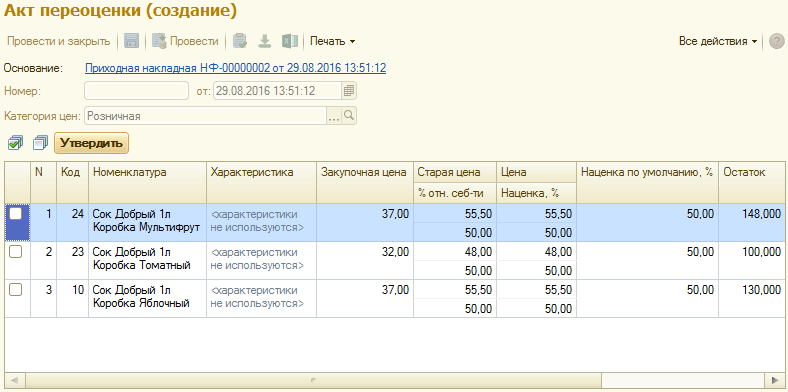Click the check all rows icon
Screen dimensions: 788x392
pyautogui.click(x=15, y=143)
